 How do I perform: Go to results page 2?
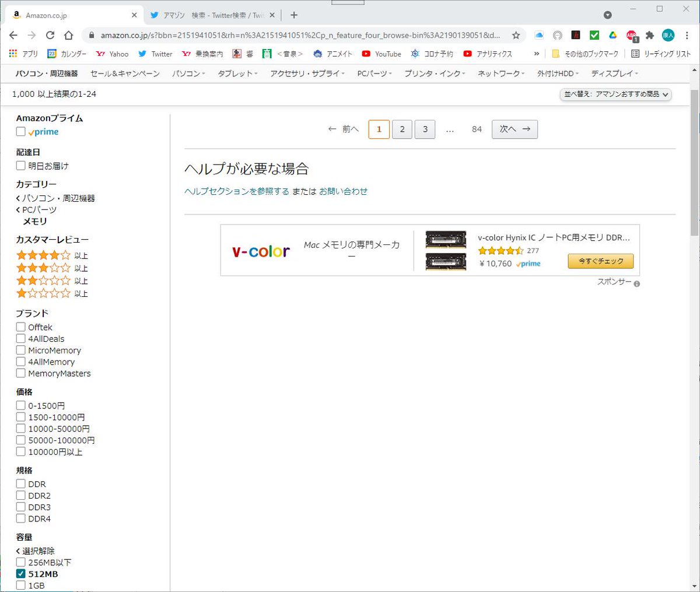coord(402,129)
